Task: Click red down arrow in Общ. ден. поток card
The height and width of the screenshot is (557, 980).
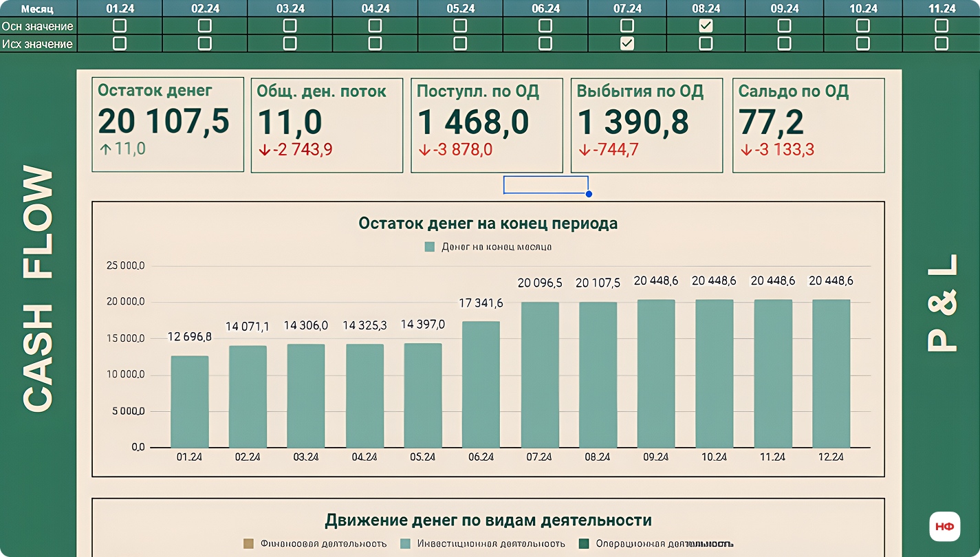Action: [264, 149]
